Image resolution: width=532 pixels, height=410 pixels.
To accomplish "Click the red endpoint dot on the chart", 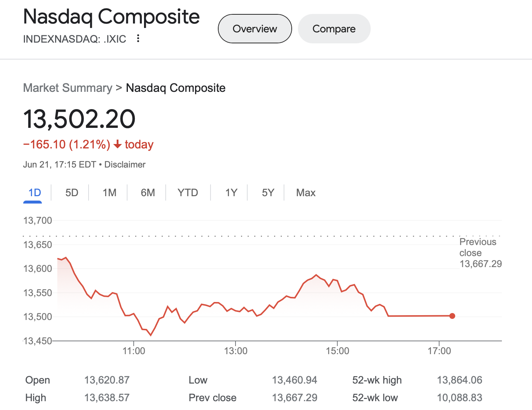I will tap(452, 316).
